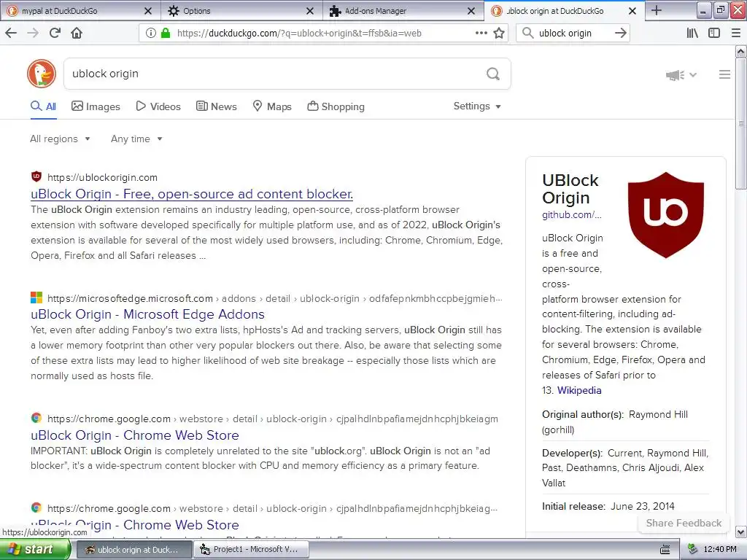Switch to the mypal at DuckDuckGo tab

[80, 10]
